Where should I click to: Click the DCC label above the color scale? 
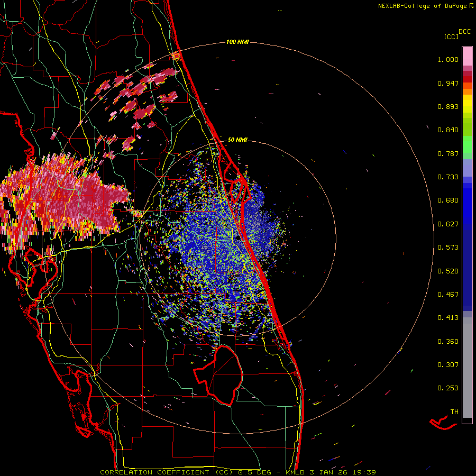coord(464,32)
